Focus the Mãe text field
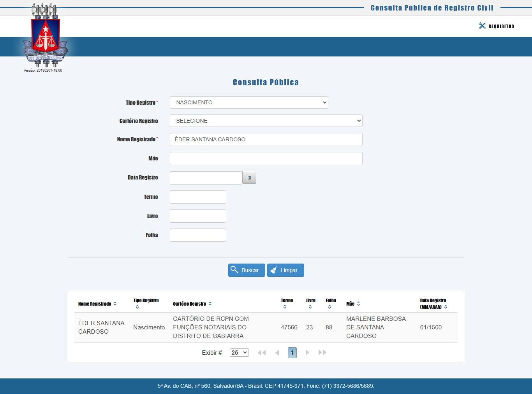The width and height of the screenshot is (532, 394). (266, 158)
